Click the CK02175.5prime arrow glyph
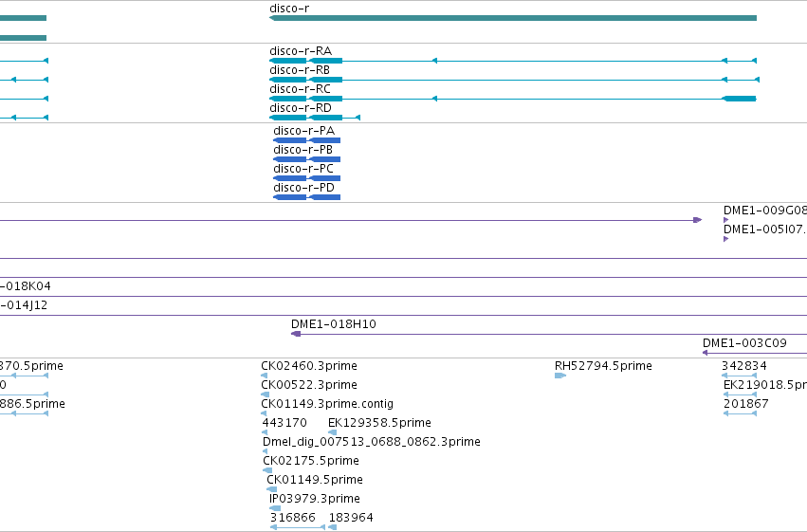The height and width of the screenshot is (532, 807). pos(267,470)
